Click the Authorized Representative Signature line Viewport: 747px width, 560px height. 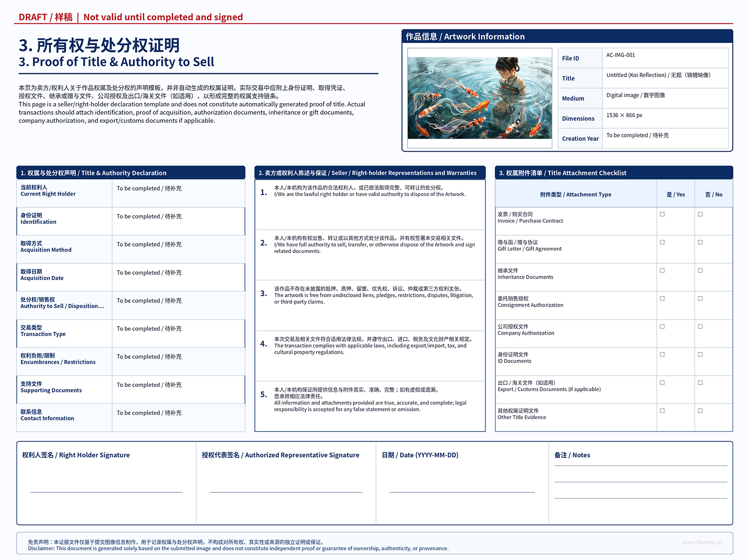click(286, 492)
